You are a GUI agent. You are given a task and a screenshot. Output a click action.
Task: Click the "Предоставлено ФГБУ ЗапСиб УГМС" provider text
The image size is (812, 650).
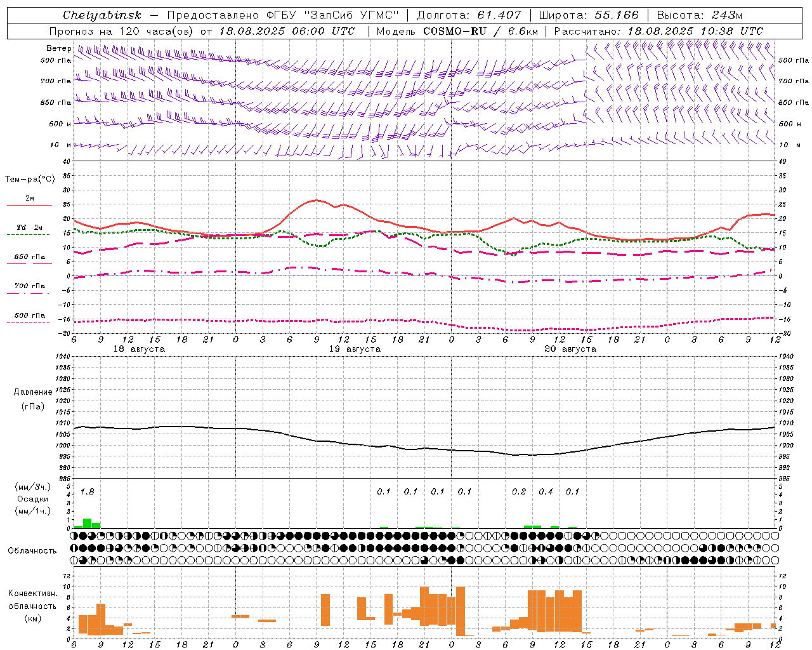point(283,15)
